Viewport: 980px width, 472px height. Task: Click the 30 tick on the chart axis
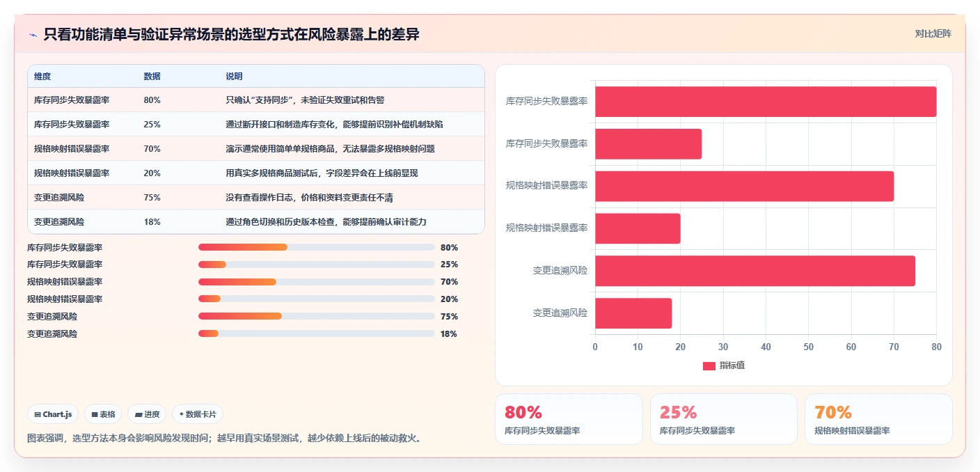coord(723,347)
